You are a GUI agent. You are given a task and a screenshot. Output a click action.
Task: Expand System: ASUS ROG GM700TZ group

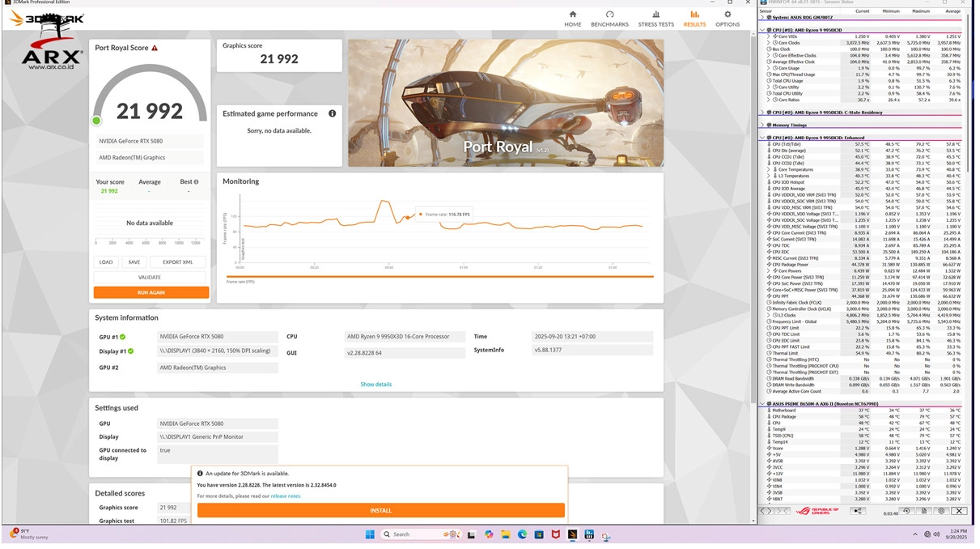(762, 17)
